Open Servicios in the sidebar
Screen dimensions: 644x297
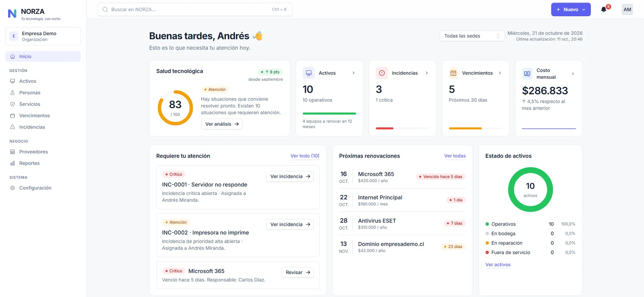coord(43,104)
